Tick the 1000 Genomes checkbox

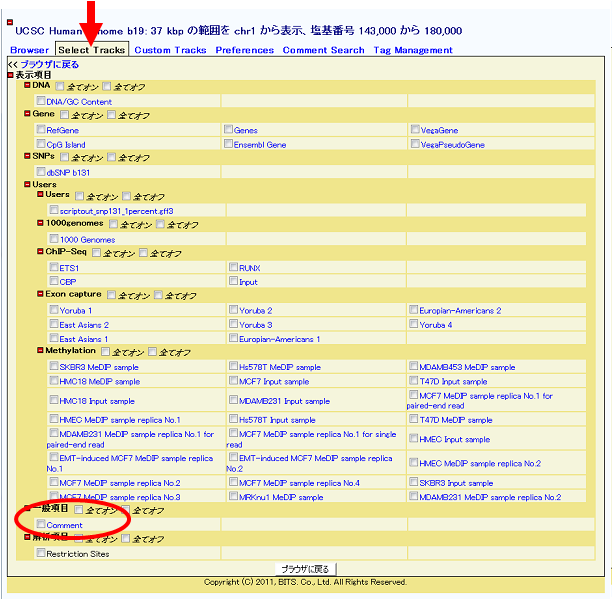tap(54, 239)
